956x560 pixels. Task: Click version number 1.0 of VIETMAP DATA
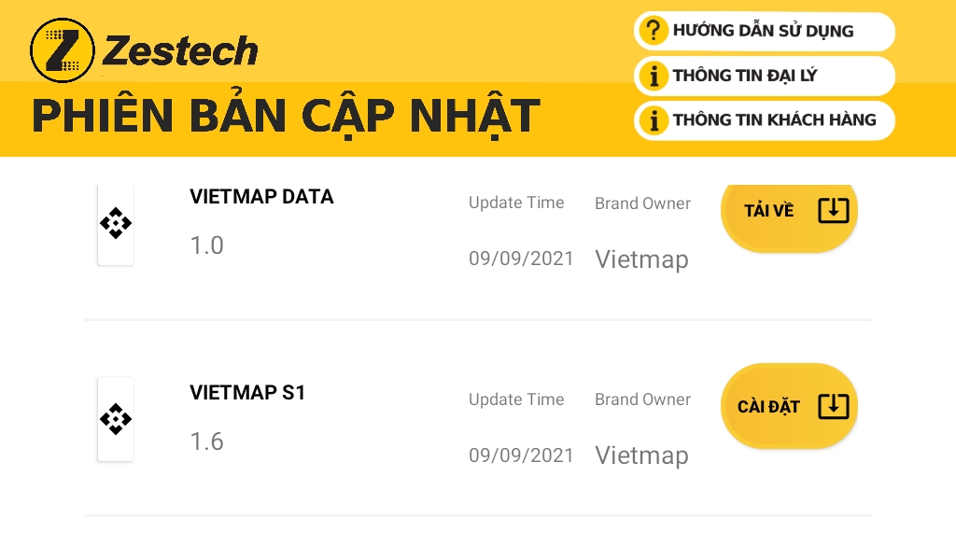(206, 245)
